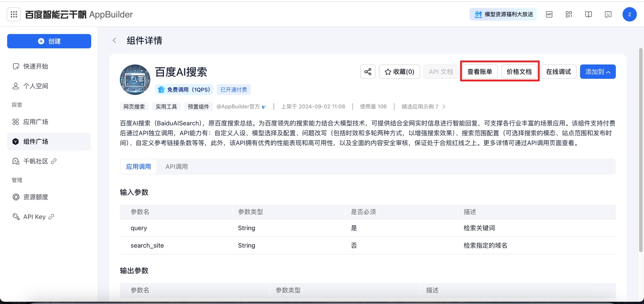This screenshot has height=304, width=644.
Task: Click the 上架于 2024-09-02 11:08 text
Action: 313,107
